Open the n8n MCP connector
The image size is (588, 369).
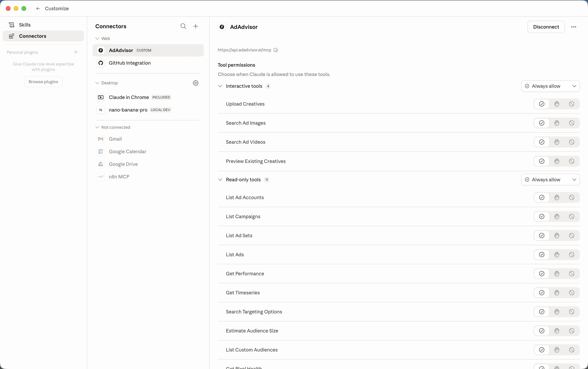coord(148,177)
